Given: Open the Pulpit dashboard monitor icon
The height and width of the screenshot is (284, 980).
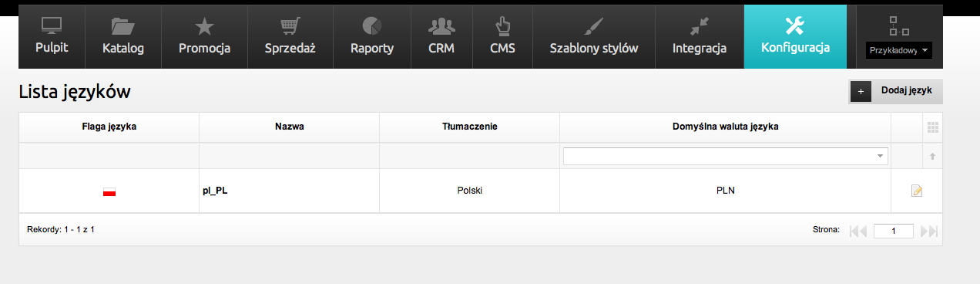Looking at the screenshot, I should [52, 25].
